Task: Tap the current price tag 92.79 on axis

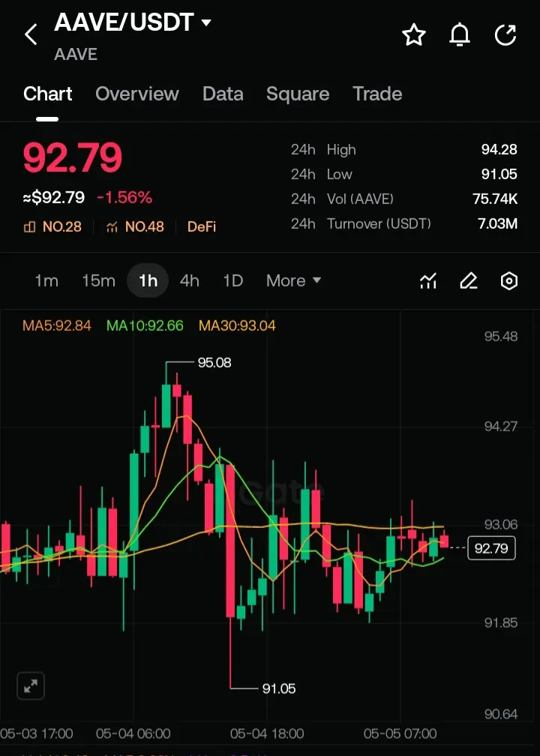Action: (491, 548)
